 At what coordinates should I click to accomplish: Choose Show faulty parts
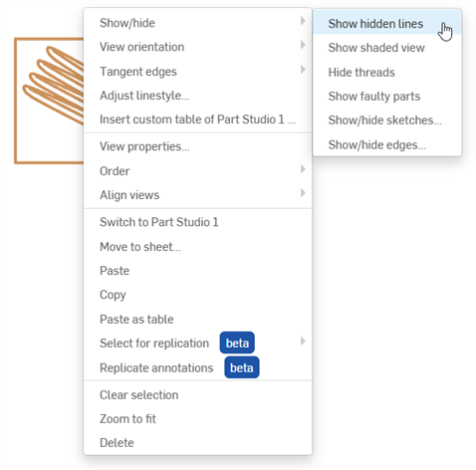pyautogui.click(x=387, y=97)
